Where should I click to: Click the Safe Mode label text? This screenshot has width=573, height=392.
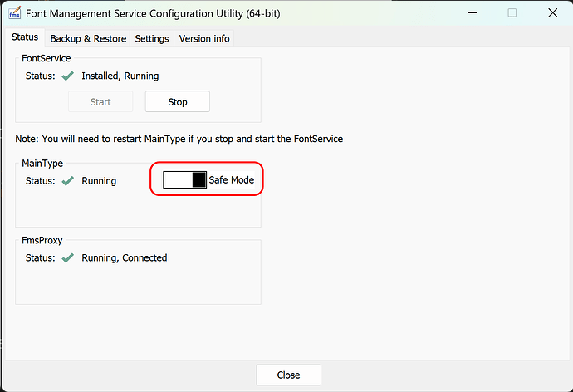point(232,179)
